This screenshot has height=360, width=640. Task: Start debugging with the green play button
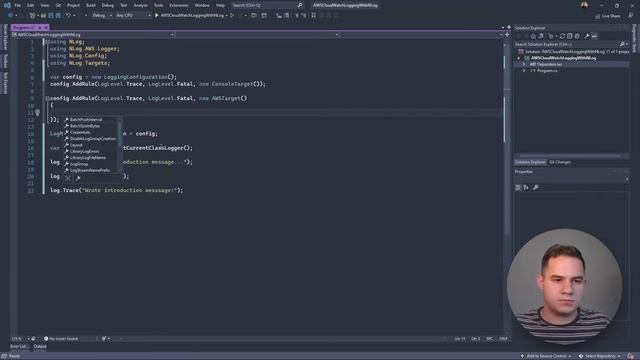coord(157,15)
